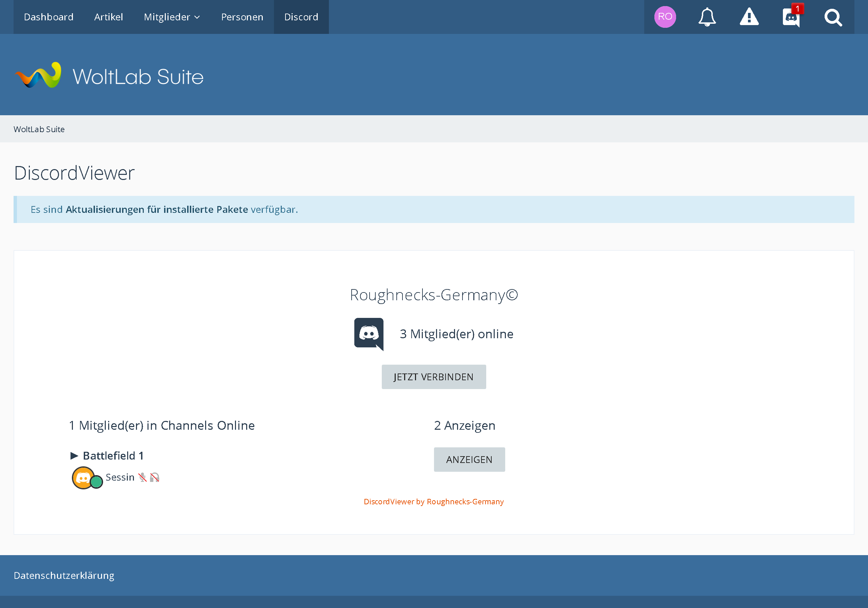
Task: Click the WoltLab Suite wave logo
Action: [38, 75]
